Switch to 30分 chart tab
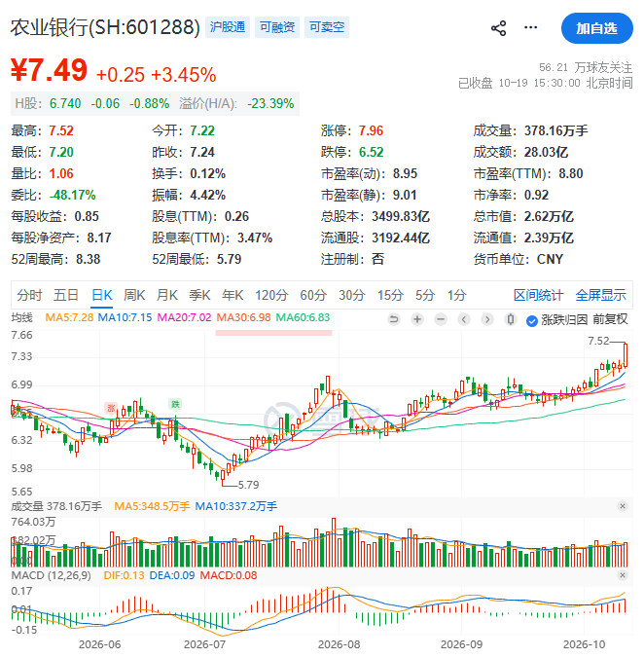The height and width of the screenshot is (658, 644). click(352, 295)
